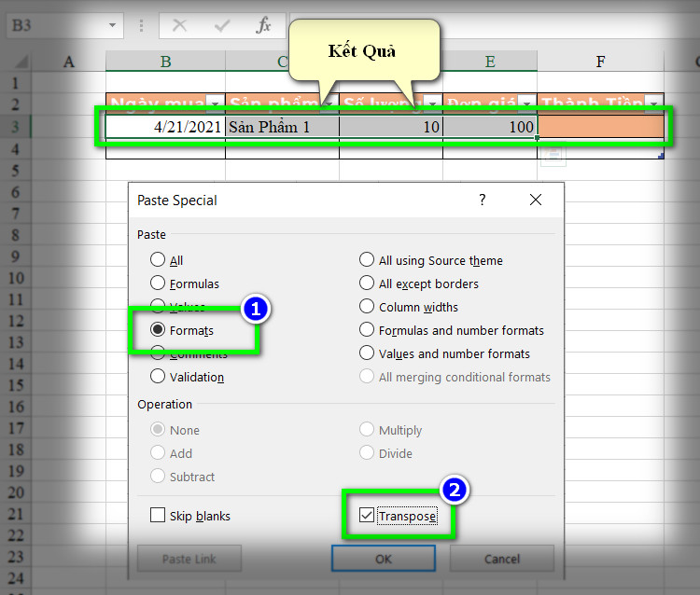Image resolution: width=700 pixels, height=595 pixels.
Task: Click the select all corner triangle
Action: click(x=21, y=62)
